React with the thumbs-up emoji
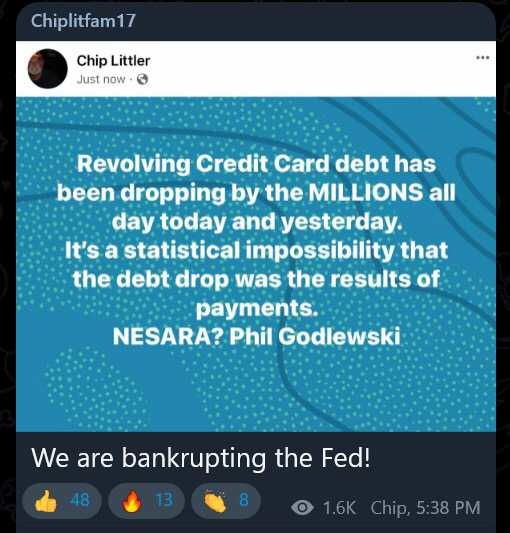The height and width of the screenshot is (533, 510). [46, 502]
